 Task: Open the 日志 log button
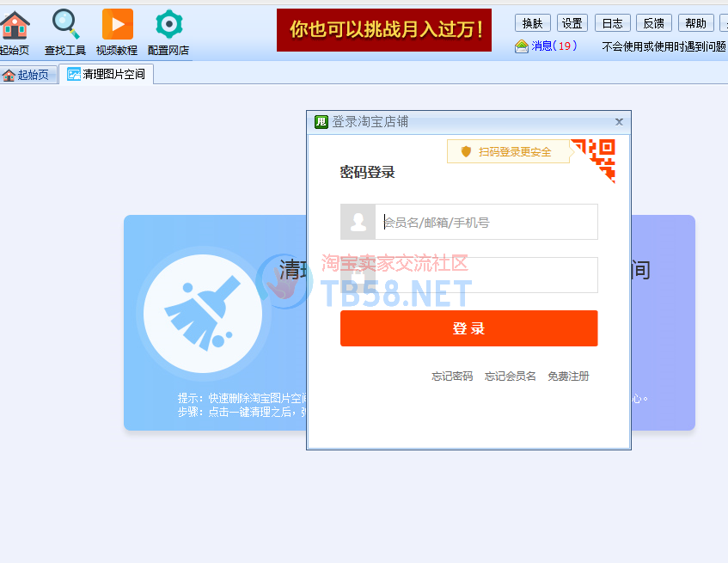point(612,22)
